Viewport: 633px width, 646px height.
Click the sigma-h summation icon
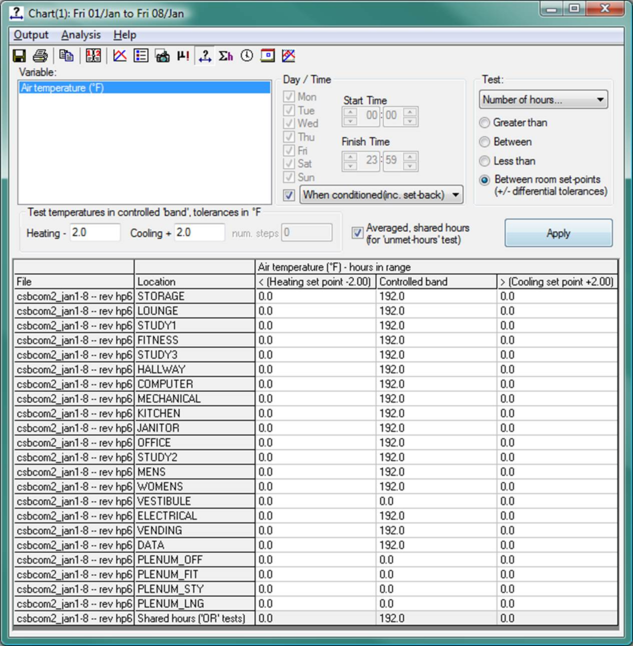(x=226, y=56)
